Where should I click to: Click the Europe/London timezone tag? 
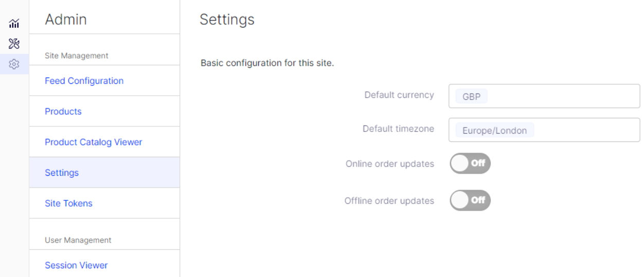point(494,131)
